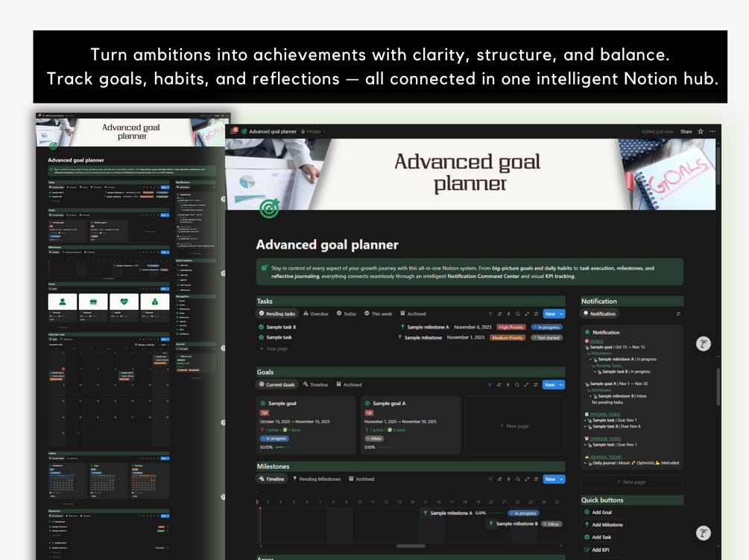749x560 pixels.
Task: Switch to the Overdue tab
Action: [x=316, y=314]
